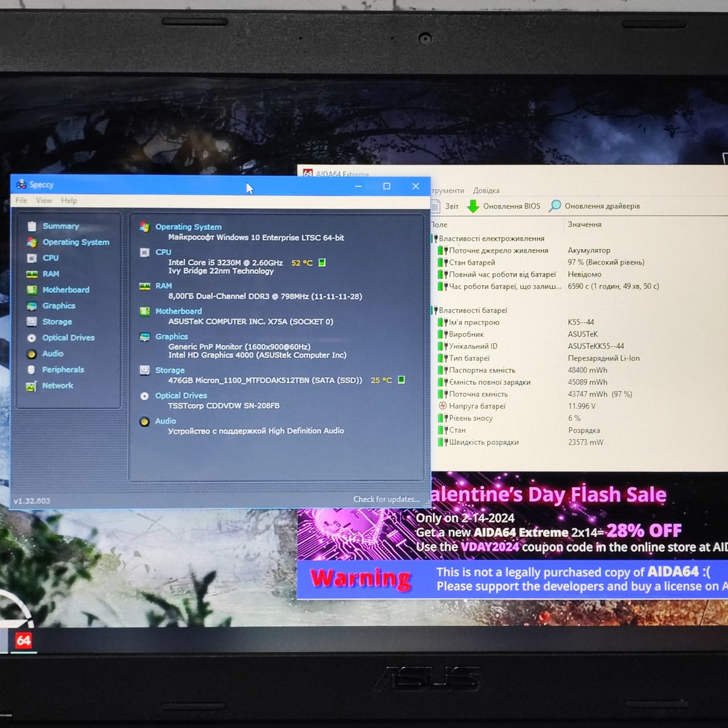Open the File menu in Speccy
This screenshot has width=728, height=728.
click(x=22, y=201)
